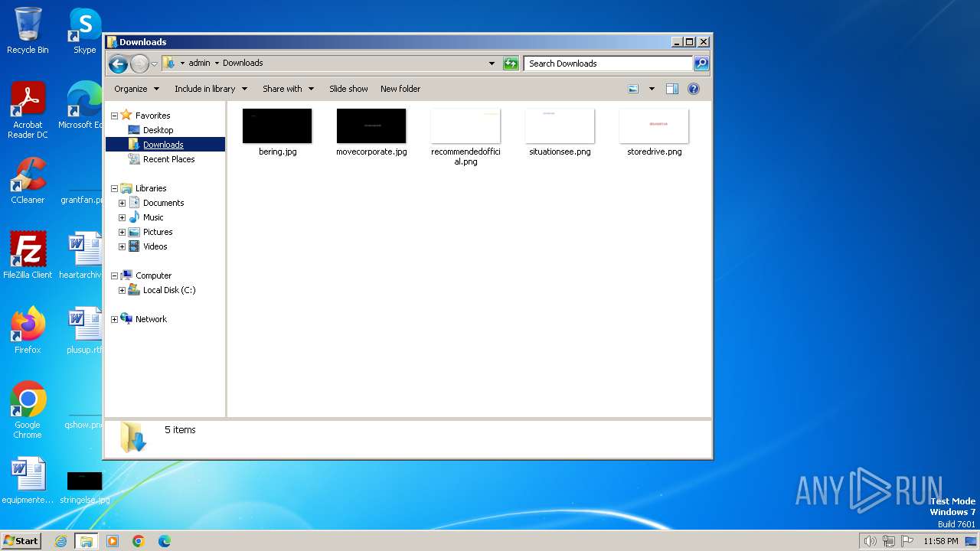Click Windows Explorer taskbar button
This screenshot has height=551, width=980.
click(87, 541)
